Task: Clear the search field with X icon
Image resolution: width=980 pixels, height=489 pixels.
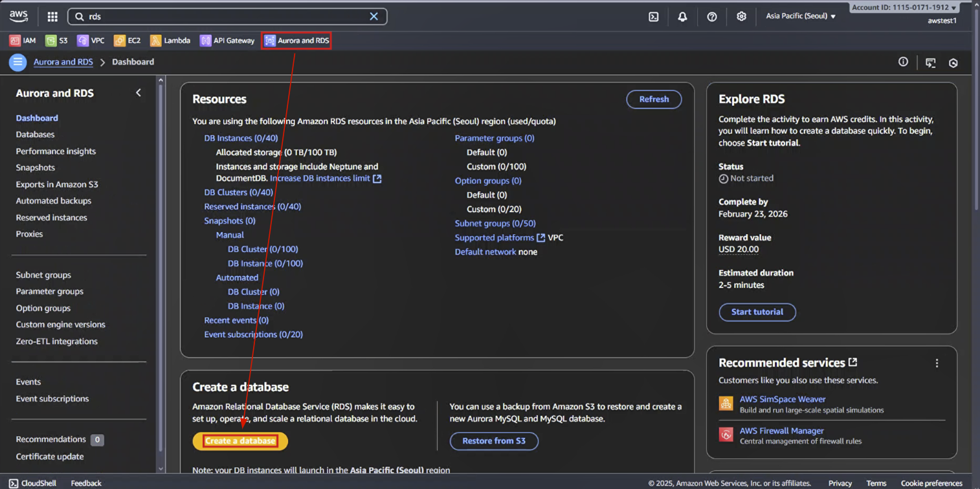Action: click(373, 17)
